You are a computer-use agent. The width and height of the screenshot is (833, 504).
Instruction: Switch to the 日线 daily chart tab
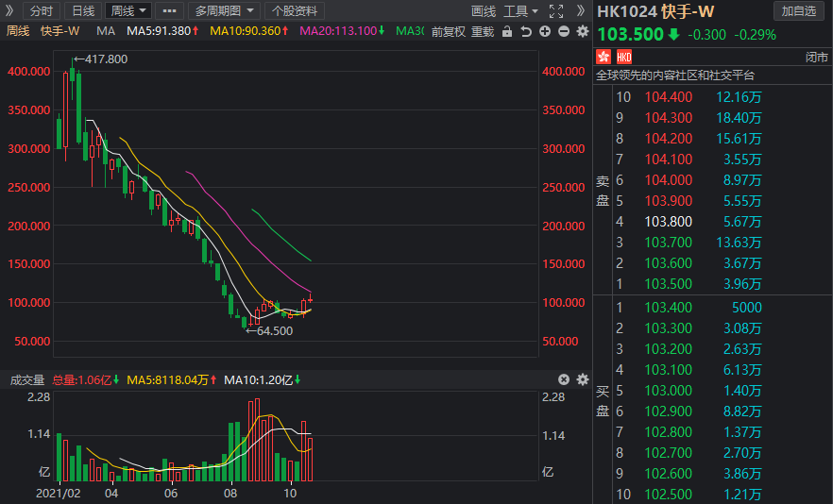pyautogui.click(x=83, y=10)
